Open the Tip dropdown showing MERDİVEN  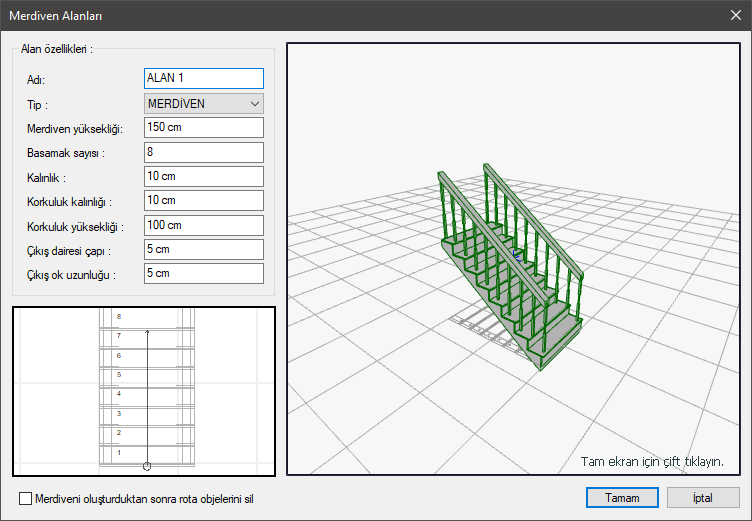coord(203,103)
